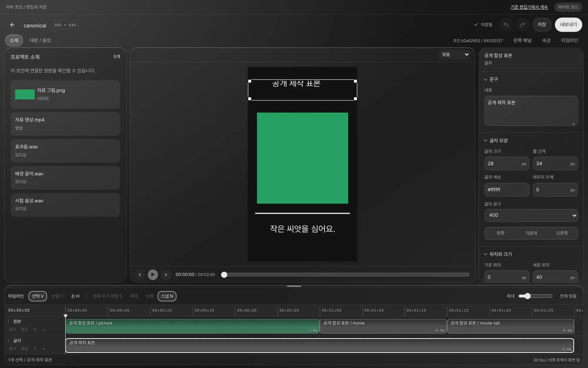
Task: Follow the 기존 편집기에서 계속 link
Action: click(x=529, y=7)
